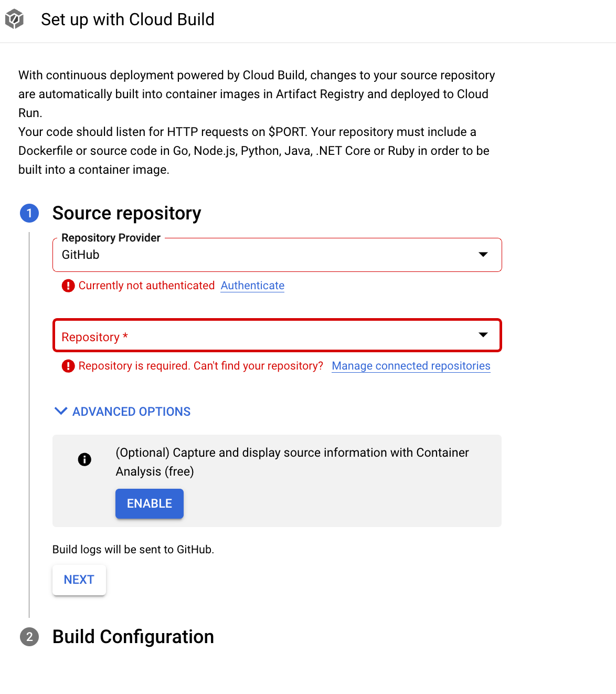Viewport: 616px width, 694px height.
Task: Click the Cloud Build logo icon
Action: click(x=15, y=19)
